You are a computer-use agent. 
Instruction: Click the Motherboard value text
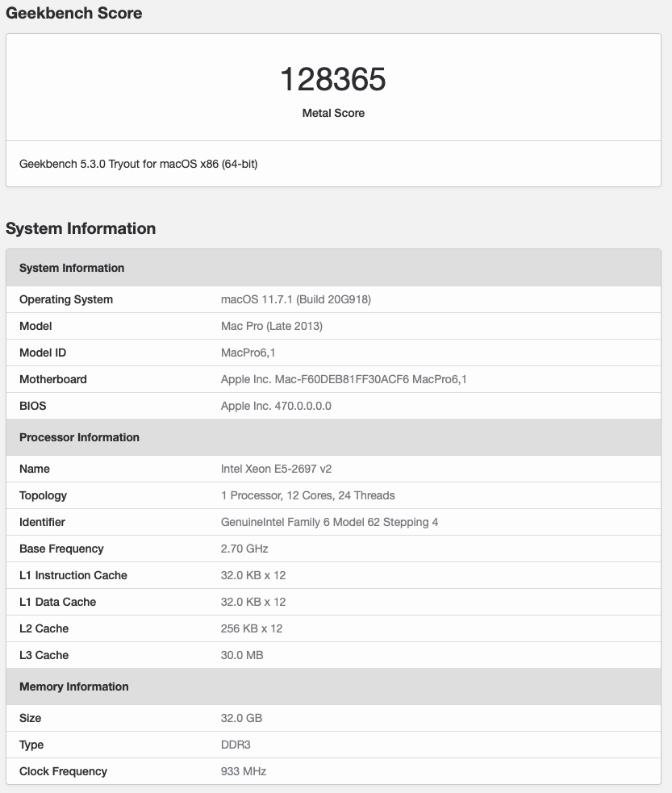(x=344, y=379)
